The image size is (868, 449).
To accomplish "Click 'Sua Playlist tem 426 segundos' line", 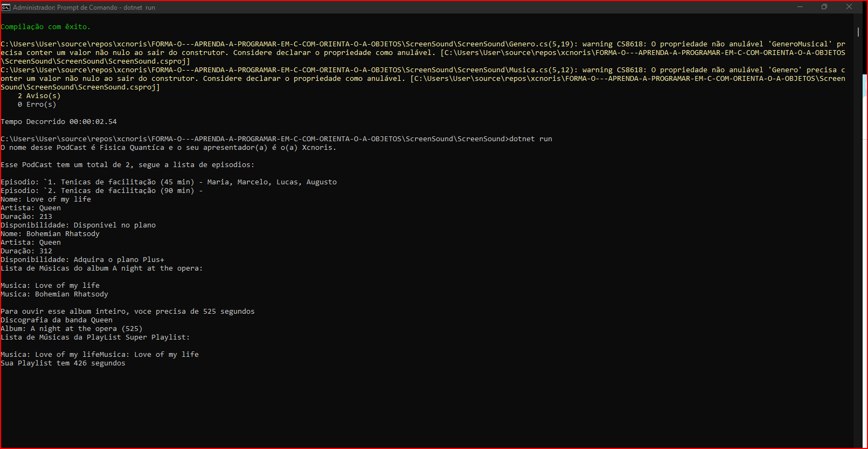I will (x=63, y=363).
